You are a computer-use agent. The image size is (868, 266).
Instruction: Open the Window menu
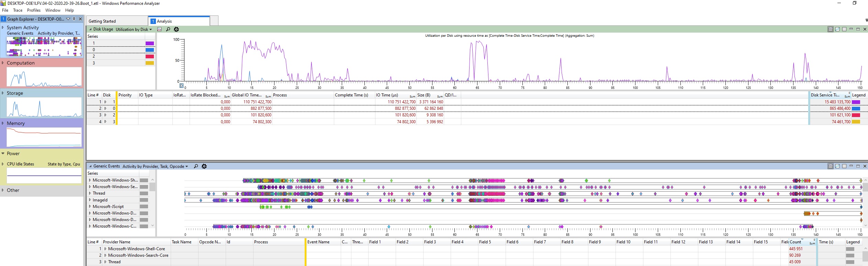pos(53,10)
